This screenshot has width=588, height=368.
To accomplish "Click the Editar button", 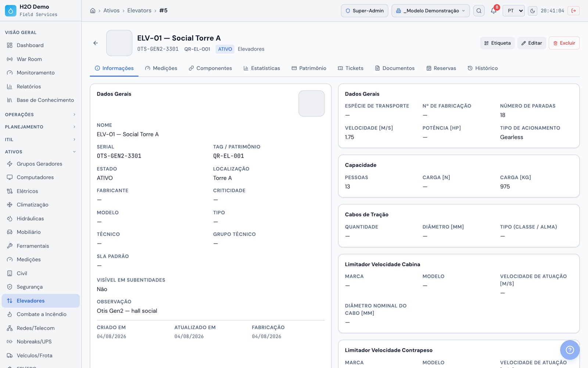I will coord(531,43).
